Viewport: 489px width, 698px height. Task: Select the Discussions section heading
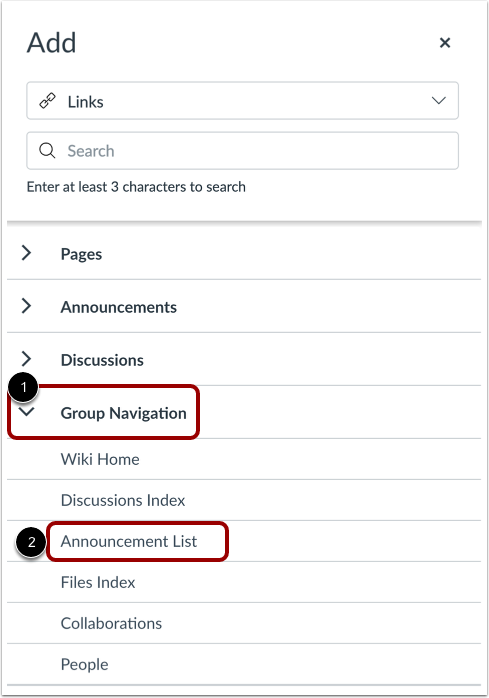pyautogui.click(x=102, y=360)
